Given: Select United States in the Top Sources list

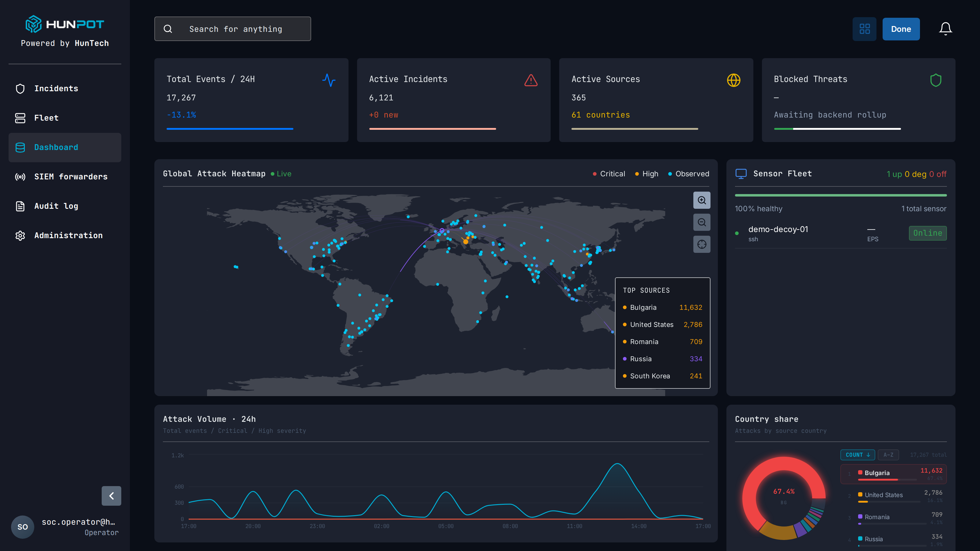Looking at the screenshot, I should [662, 324].
